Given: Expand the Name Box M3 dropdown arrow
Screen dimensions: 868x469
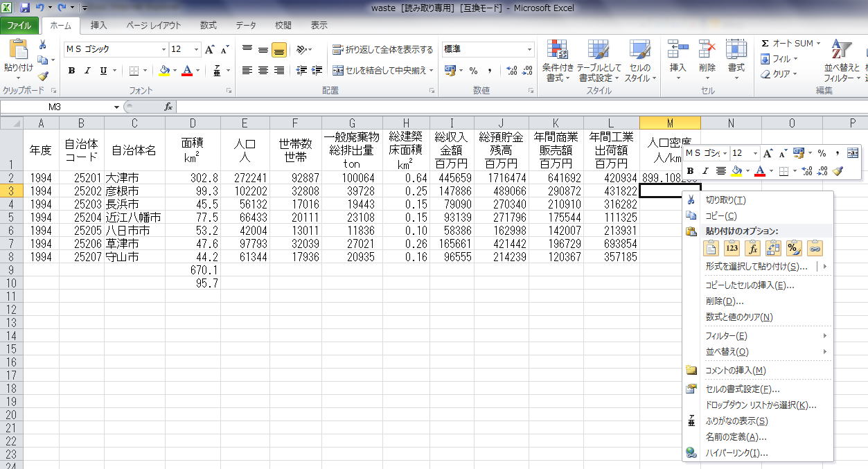Looking at the screenshot, I should pos(116,107).
